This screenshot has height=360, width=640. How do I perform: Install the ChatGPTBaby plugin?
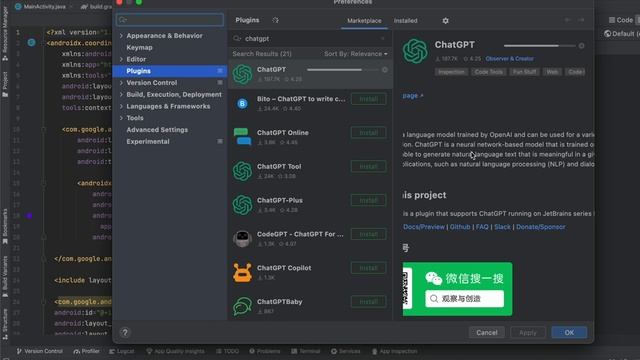point(368,302)
